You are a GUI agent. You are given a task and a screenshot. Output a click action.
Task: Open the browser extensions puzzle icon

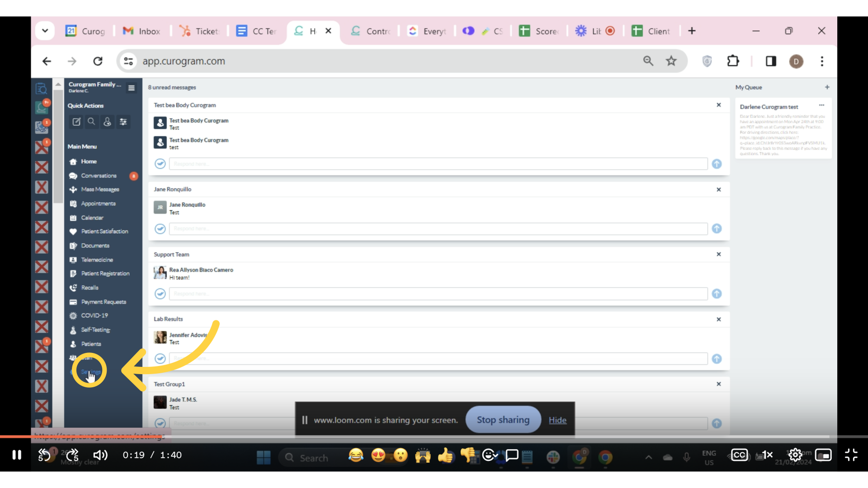(x=733, y=61)
